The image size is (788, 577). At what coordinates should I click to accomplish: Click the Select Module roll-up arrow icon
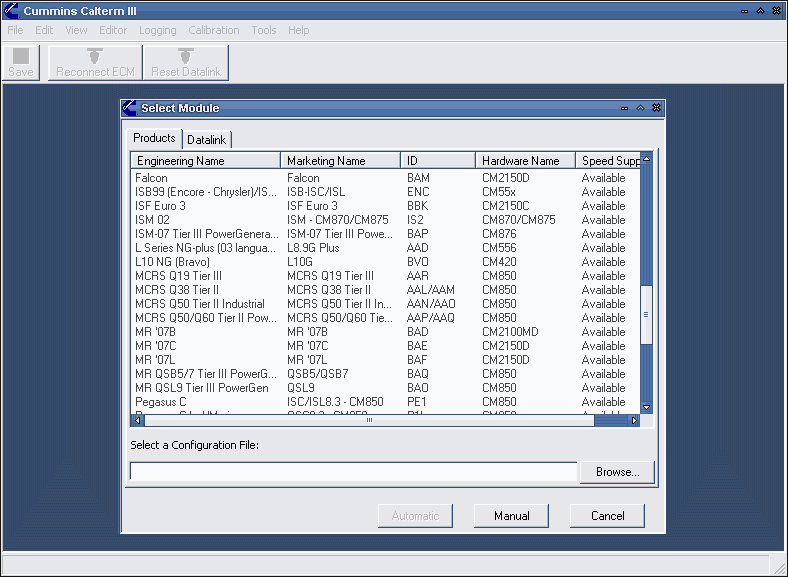click(x=640, y=108)
